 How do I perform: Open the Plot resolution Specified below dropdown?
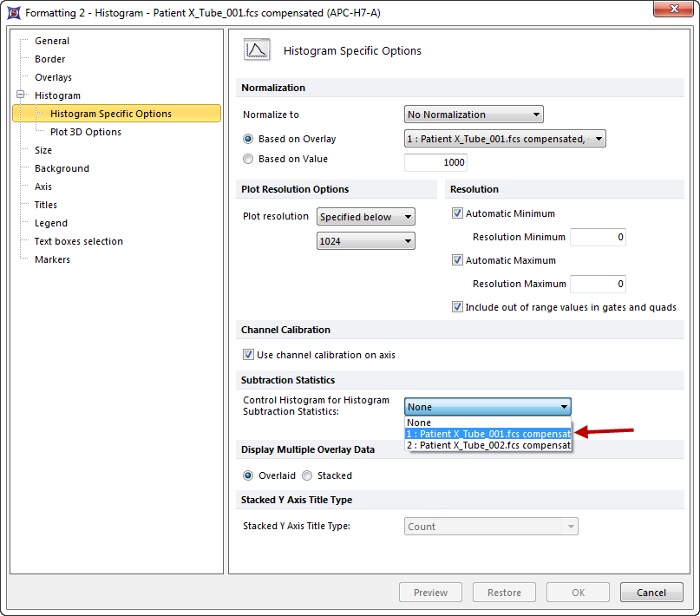[365, 217]
